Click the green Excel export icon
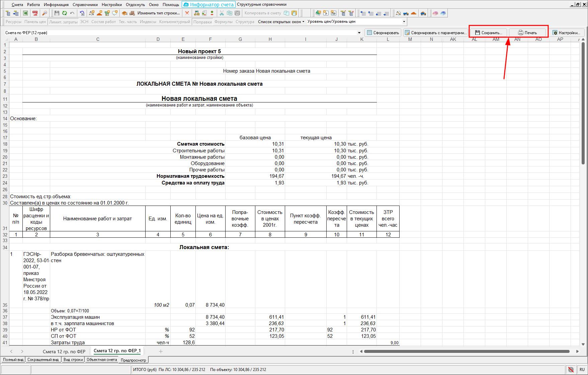The image size is (588, 375). tap(25, 13)
